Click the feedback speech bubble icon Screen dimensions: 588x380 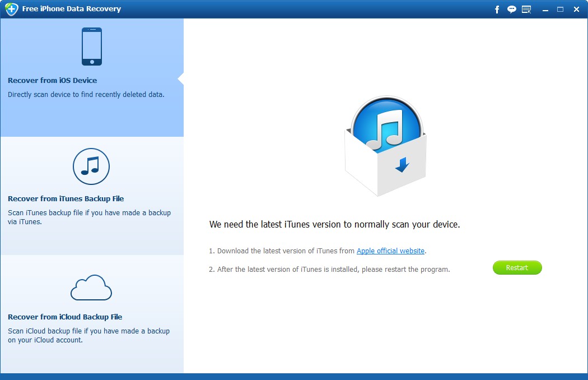tap(511, 10)
